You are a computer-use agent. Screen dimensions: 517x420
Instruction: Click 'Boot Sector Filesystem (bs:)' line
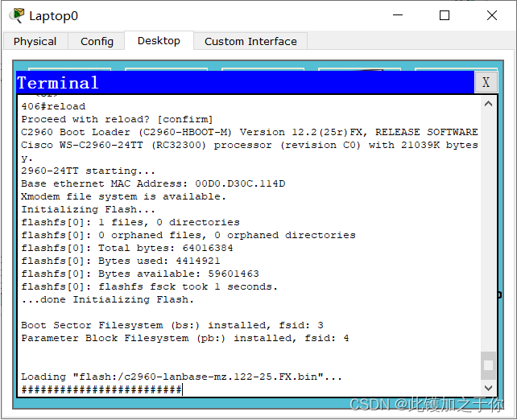coord(172,325)
